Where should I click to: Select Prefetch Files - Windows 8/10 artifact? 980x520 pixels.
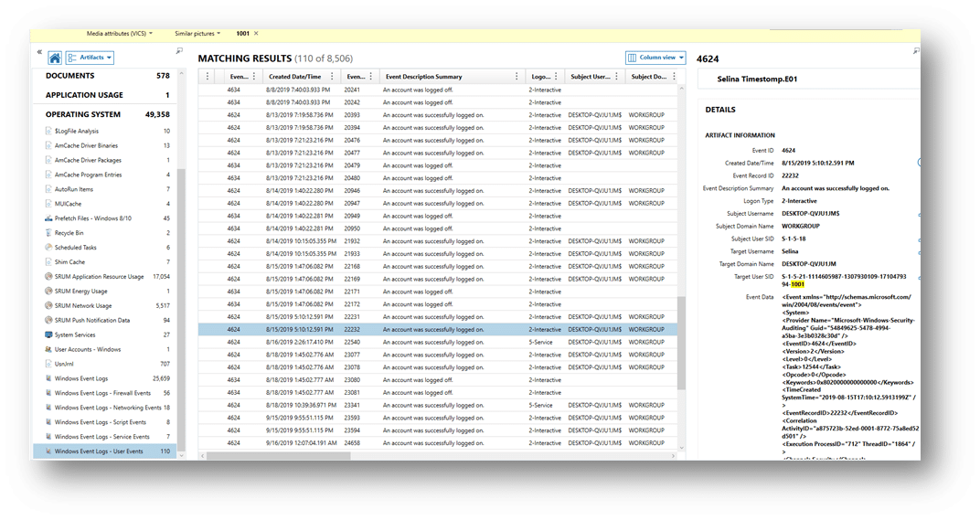93,218
